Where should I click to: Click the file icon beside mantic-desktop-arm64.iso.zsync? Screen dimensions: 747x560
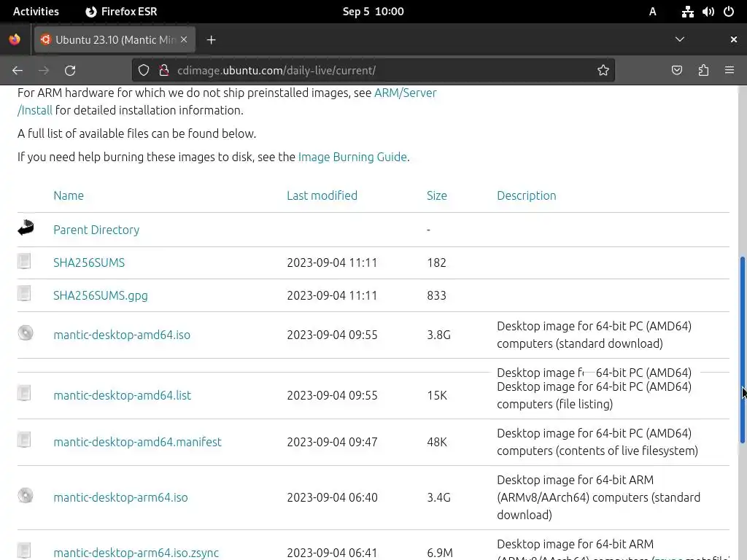(x=24, y=551)
